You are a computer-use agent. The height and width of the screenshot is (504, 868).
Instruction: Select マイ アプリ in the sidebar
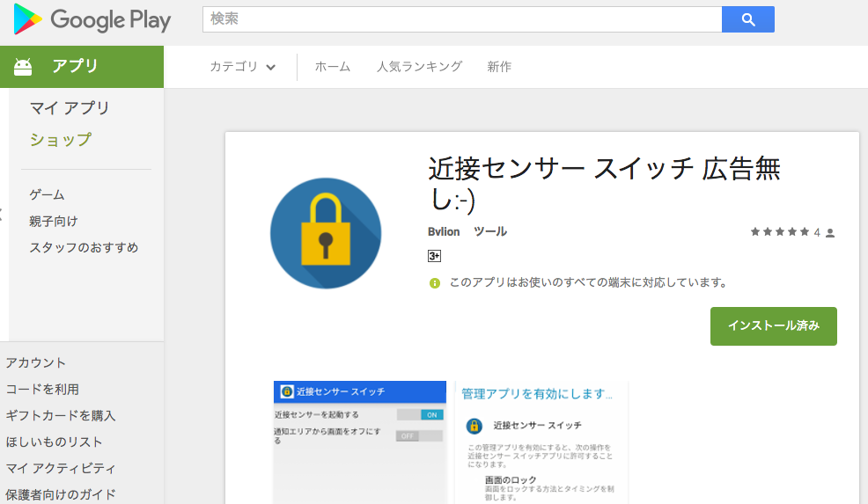point(70,108)
